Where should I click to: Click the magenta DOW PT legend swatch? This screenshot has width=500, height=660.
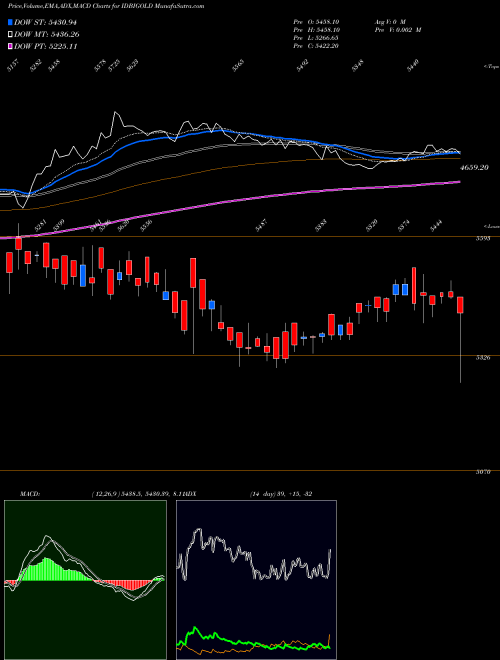pyautogui.click(x=10, y=46)
